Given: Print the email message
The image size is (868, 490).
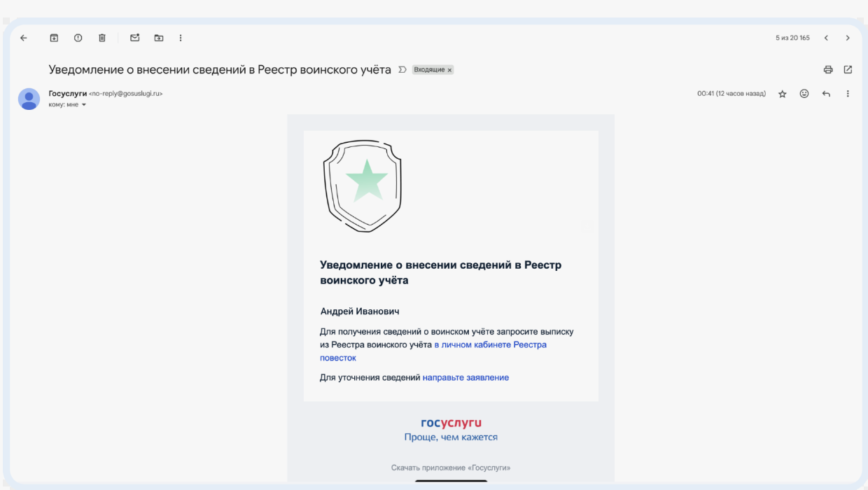Looking at the screenshot, I should coord(828,69).
